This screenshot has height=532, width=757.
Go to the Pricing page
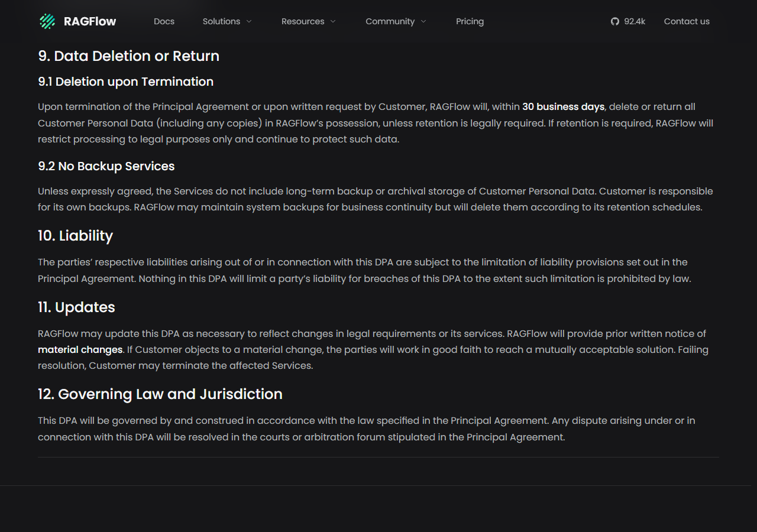(470, 21)
